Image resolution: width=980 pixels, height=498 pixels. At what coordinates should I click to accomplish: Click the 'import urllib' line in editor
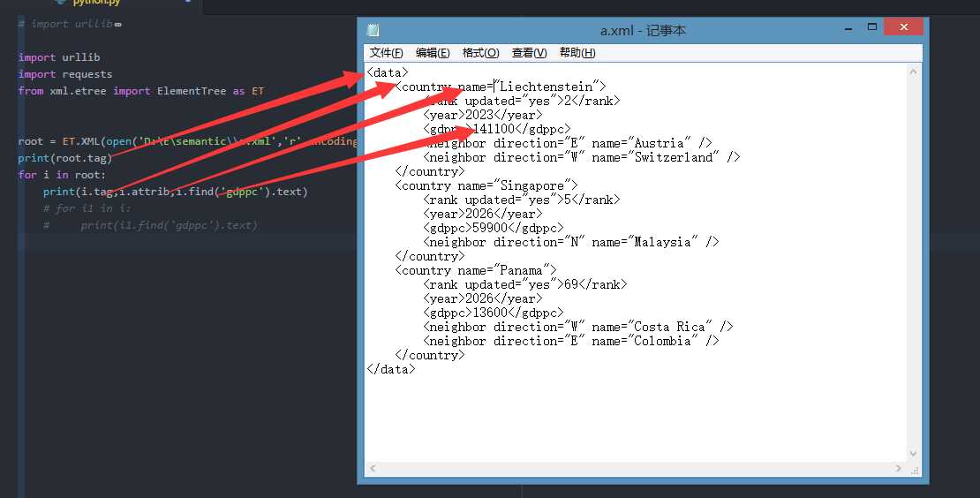pos(59,57)
